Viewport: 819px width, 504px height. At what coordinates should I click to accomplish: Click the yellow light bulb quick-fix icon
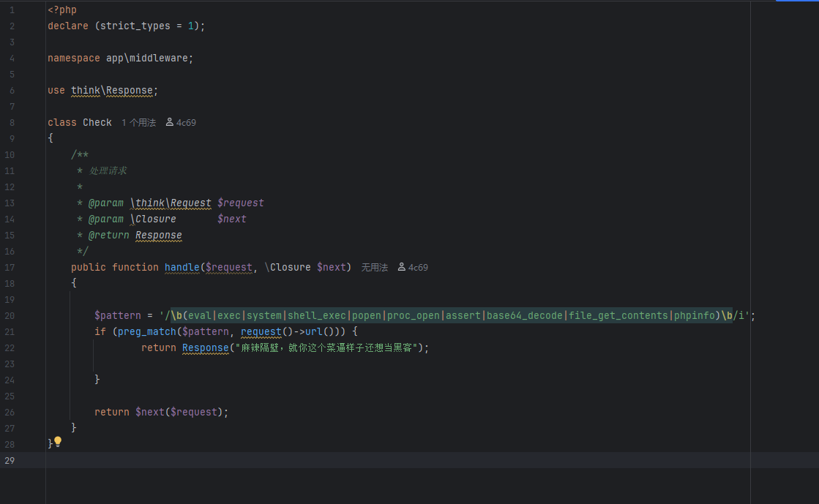click(58, 442)
